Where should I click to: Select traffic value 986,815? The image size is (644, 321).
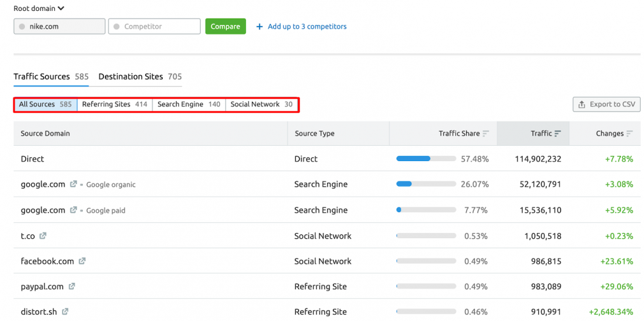(545, 261)
